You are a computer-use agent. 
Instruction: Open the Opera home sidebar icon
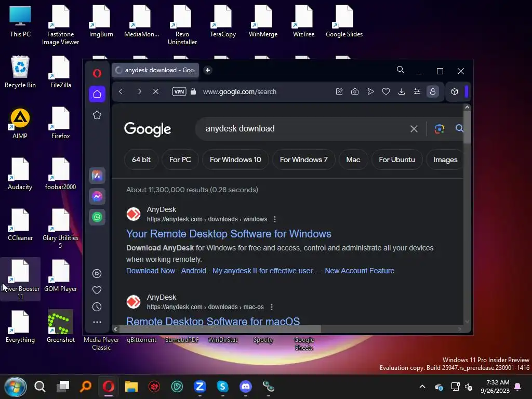pyautogui.click(x=97, y=94)
